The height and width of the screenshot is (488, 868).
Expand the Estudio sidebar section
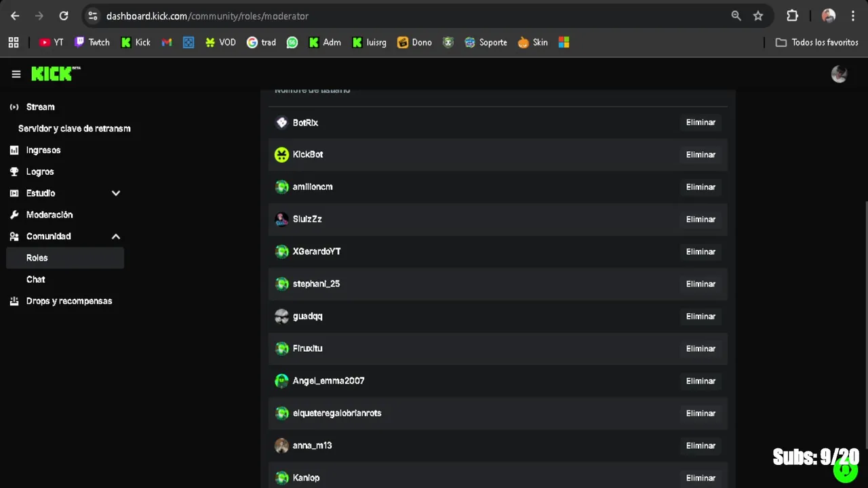point(116,193)
